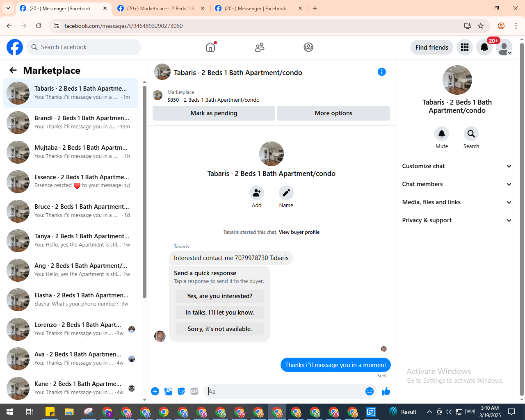This screenshot has width=525, height=420.
Task: Open Tanya conversation in list
Action: click(71, 241)
